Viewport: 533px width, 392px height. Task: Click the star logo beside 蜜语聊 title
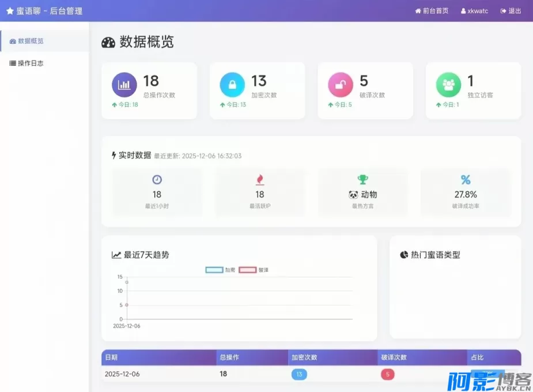(10, 10)
